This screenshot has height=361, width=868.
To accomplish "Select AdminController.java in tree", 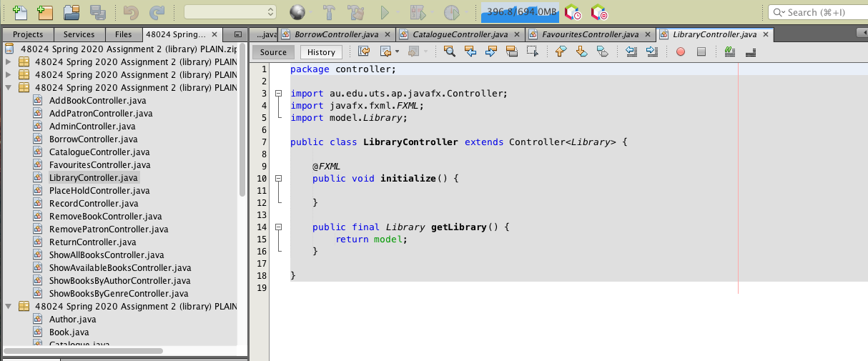I will pyautogui.click(x=92, y=127).
